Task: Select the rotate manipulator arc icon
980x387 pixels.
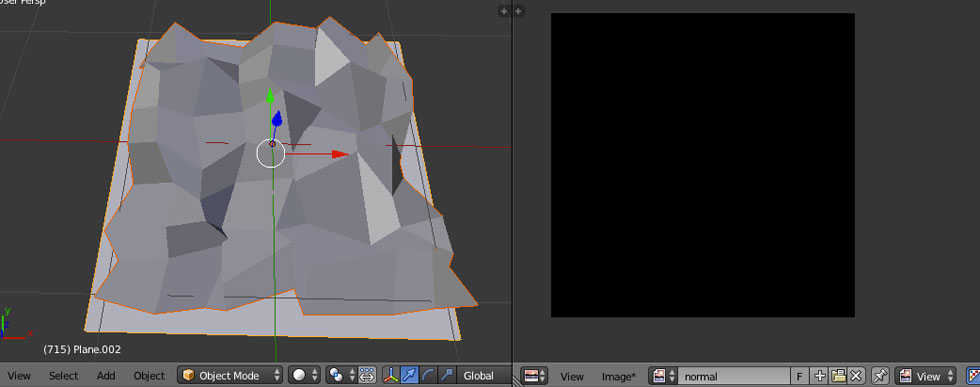Action: coord(428,375)
